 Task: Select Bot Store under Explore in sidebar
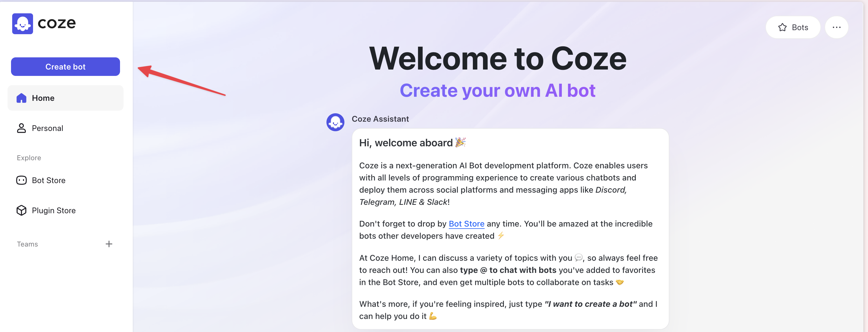[48, 180]
